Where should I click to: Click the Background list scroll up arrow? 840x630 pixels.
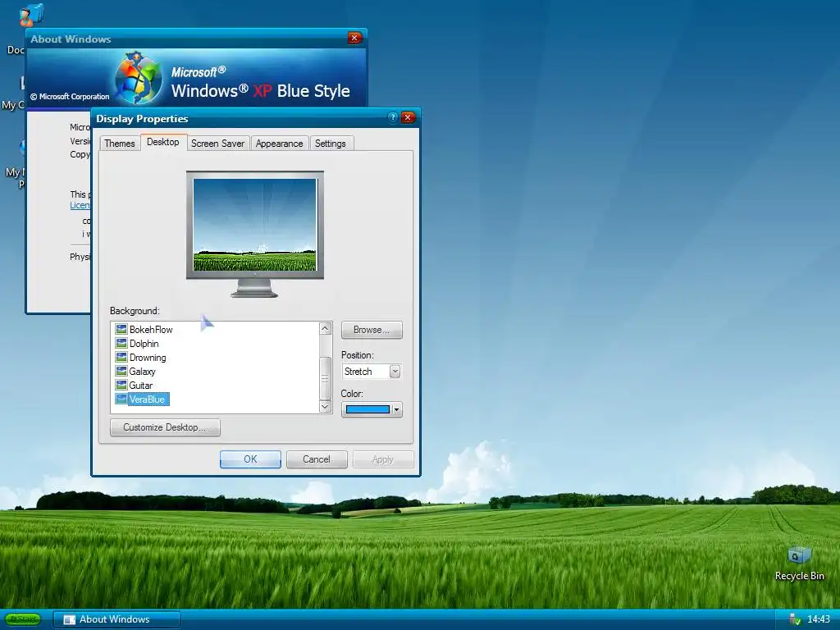tap(325, 328)
